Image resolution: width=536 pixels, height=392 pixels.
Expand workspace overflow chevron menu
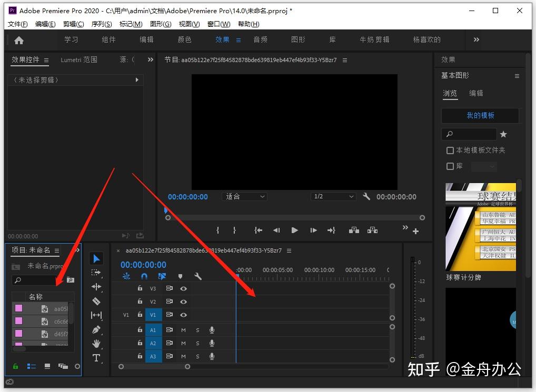pyautogui.click(x=477, y=39)
